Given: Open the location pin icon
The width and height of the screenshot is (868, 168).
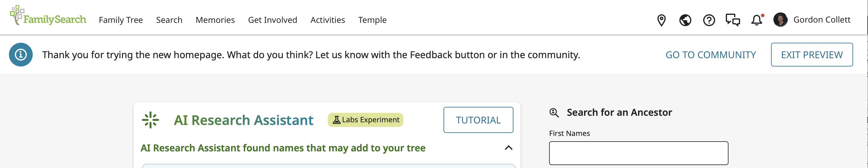Looking at the screenshot, I should point(661,20).
